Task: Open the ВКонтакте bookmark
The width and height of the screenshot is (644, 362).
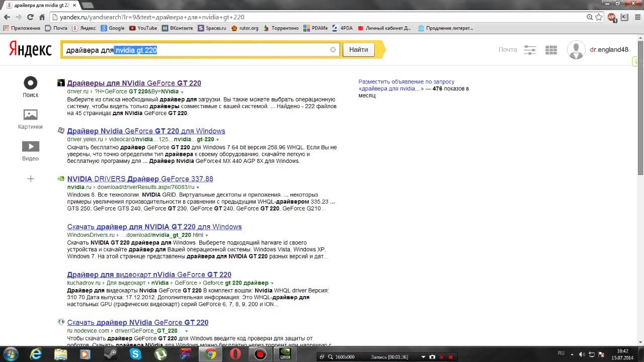Action: pyautogui.click(x=178, y=28)
